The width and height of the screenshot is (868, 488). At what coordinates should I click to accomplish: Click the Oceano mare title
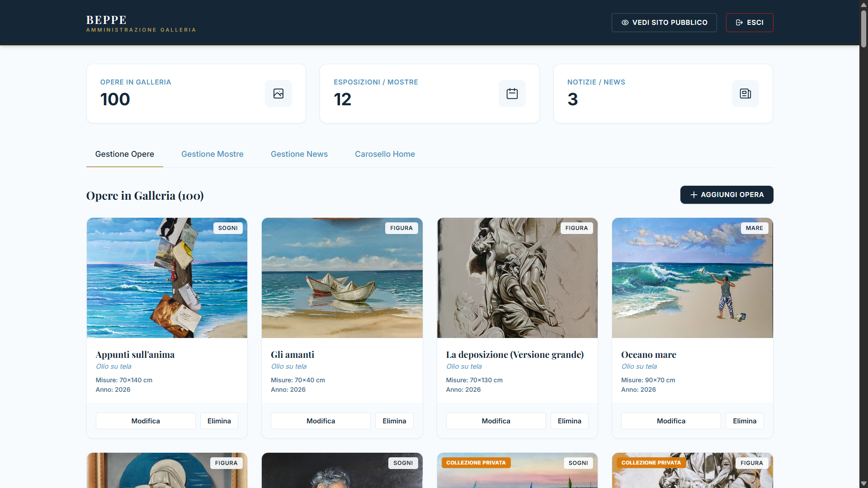[x=649, y=355]
